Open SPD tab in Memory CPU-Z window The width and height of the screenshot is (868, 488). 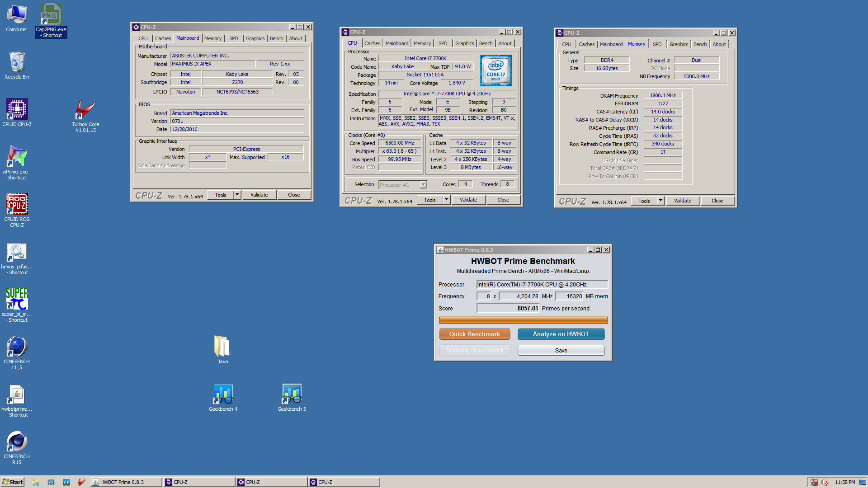tap(657, 44)
